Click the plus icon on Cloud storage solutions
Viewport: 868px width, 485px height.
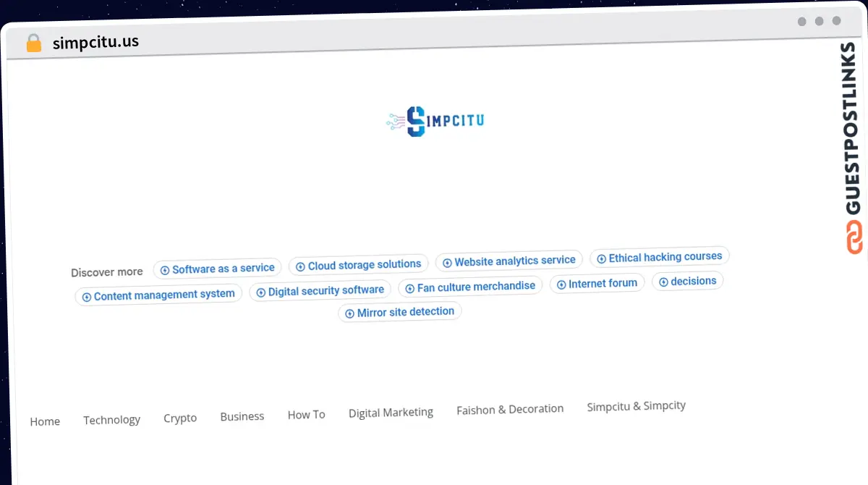300,266
